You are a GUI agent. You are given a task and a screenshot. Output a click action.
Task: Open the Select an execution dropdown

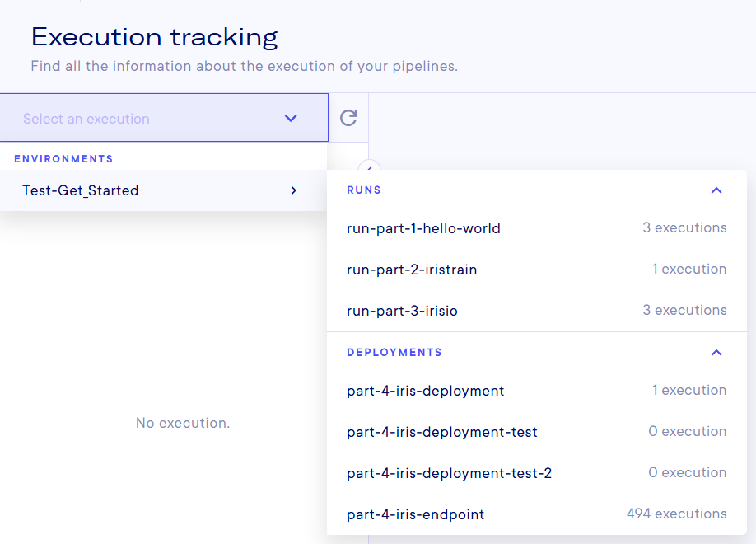point(164,118)
